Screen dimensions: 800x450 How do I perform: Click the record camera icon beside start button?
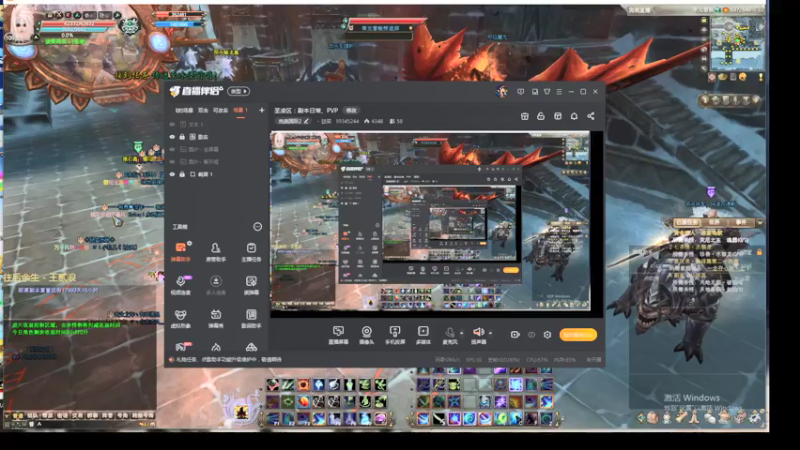(x=515, y=335)
